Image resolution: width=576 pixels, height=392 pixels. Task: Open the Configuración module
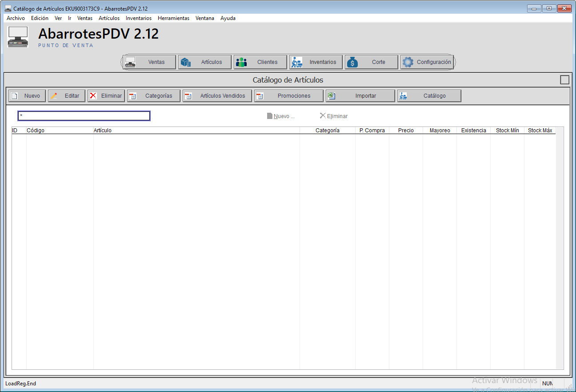pos(427,62)
